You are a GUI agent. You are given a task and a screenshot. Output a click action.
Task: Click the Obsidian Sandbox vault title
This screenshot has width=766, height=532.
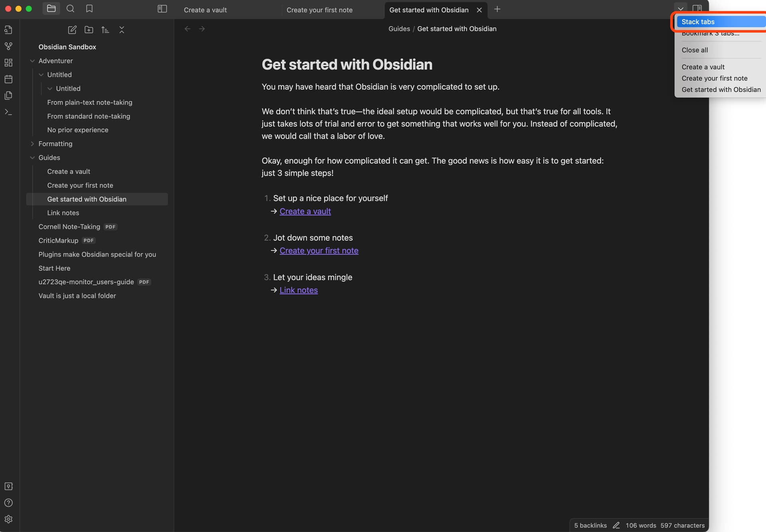point(67,47)
